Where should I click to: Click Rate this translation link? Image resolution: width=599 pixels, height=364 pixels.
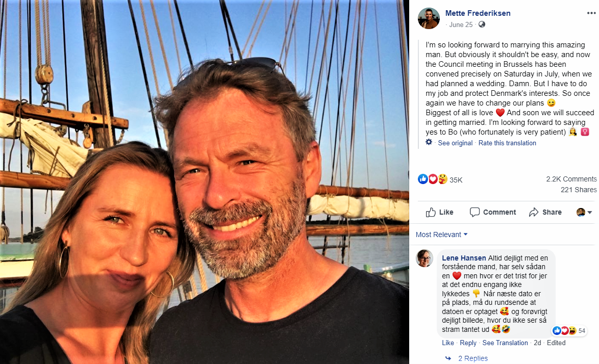tap(507, 143)
